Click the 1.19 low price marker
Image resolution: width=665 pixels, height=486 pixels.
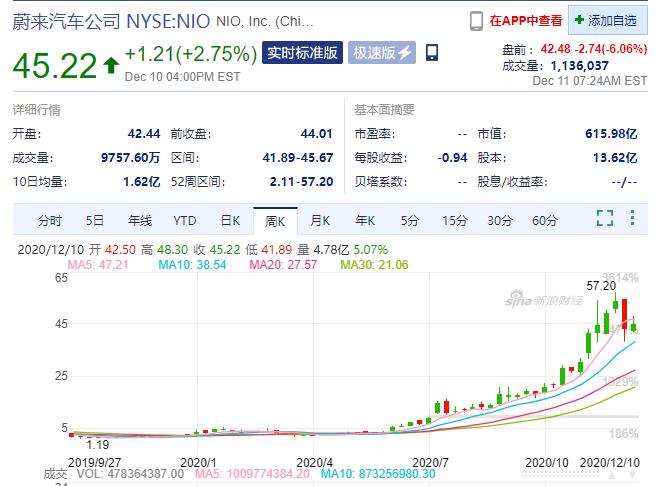pos(98,445)
